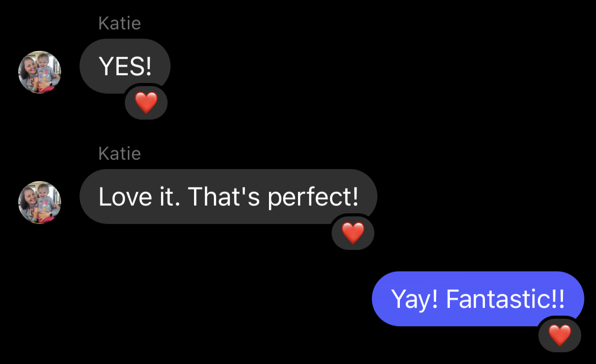Image resolution: width=596 pixels, height=364 pixels.
Task: View heart reaction on Yay! Fantastic!! message
Action: point(559,335)
